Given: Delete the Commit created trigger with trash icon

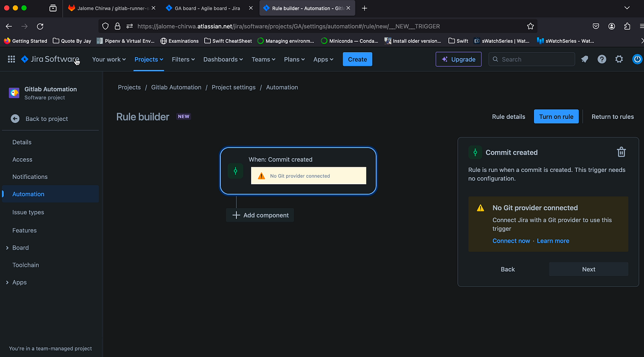Looking at the screenshot, I should point(621,152).
